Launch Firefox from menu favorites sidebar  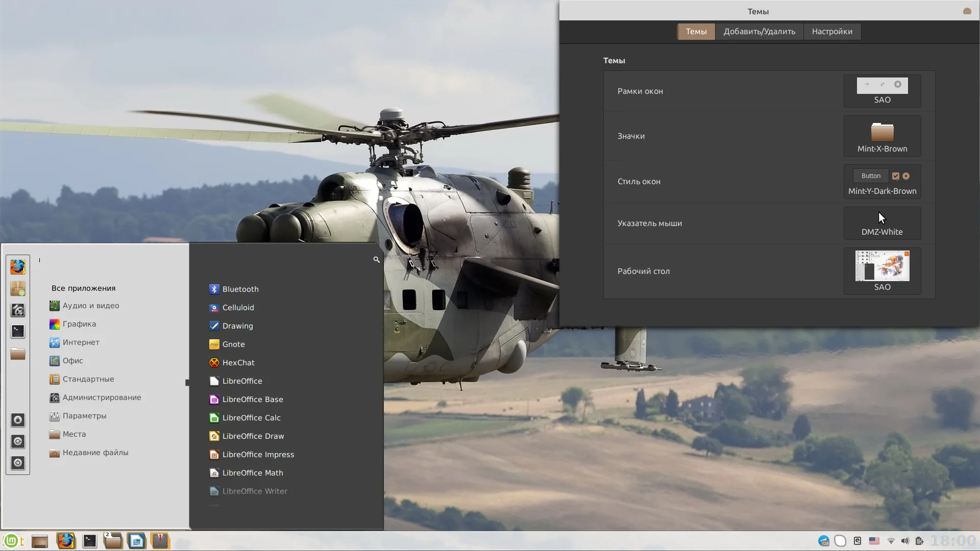coord(18,267)
